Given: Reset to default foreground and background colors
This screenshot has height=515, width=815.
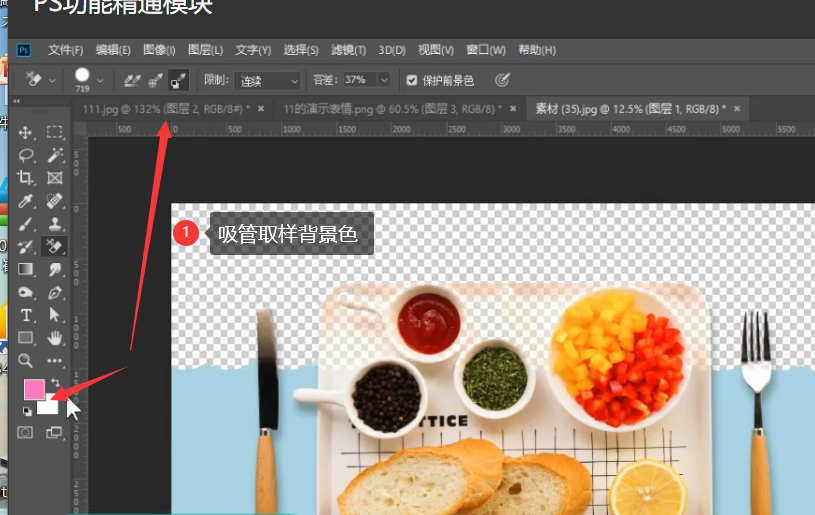Looking at the screenshot, I should (x=27, y=412).
